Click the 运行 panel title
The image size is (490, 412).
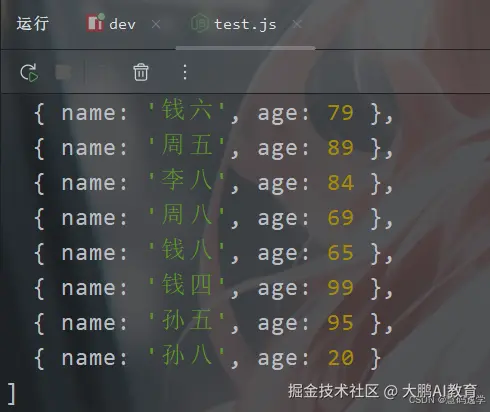tap(33, 24)
